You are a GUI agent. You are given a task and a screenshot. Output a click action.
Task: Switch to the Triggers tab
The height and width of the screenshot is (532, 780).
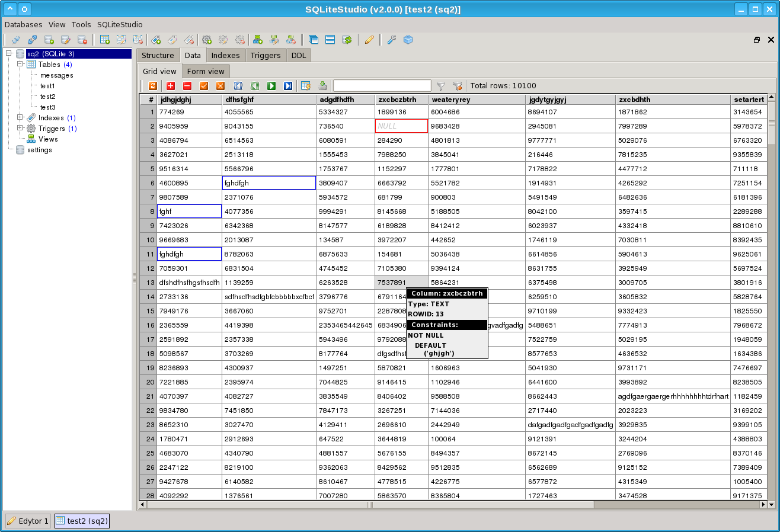click(266, 55)
